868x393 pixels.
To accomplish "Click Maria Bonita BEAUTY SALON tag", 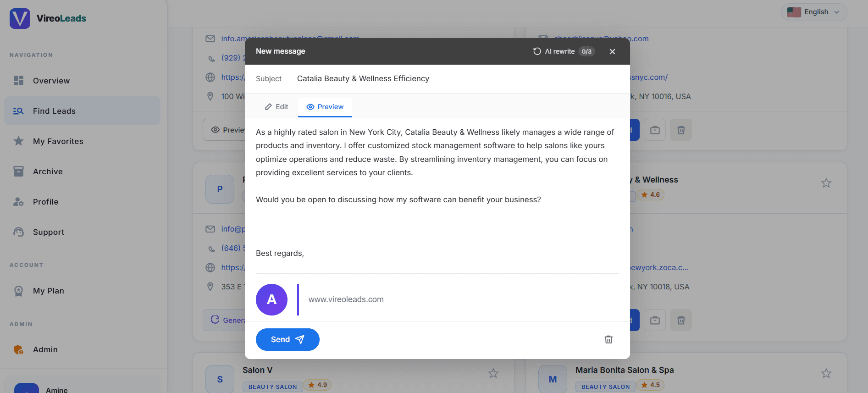I will click(606, 387).
